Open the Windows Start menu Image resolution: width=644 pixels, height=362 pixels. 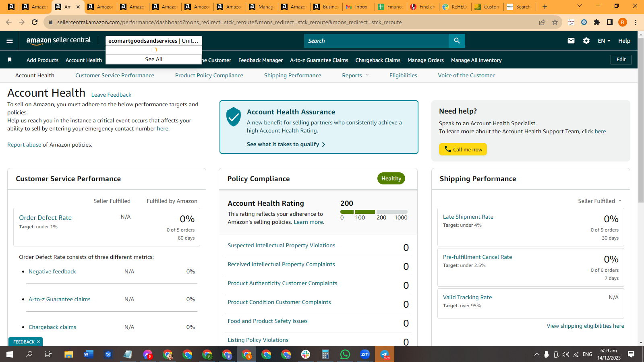[10, 354]
